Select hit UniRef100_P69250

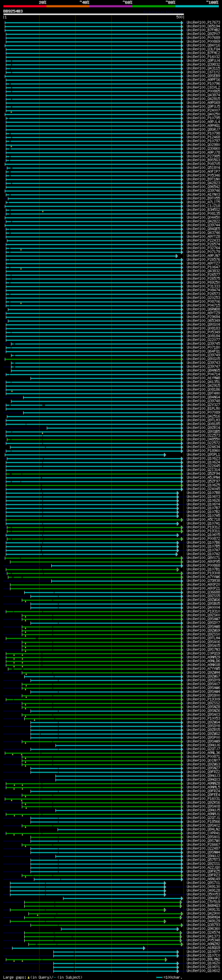pos(203,282)
